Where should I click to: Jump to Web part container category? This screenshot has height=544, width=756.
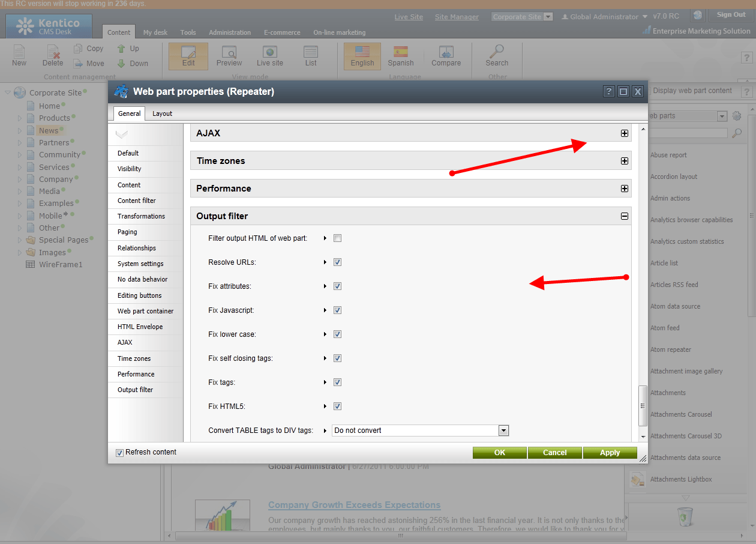pyautogui.click(x=146, y=311)
